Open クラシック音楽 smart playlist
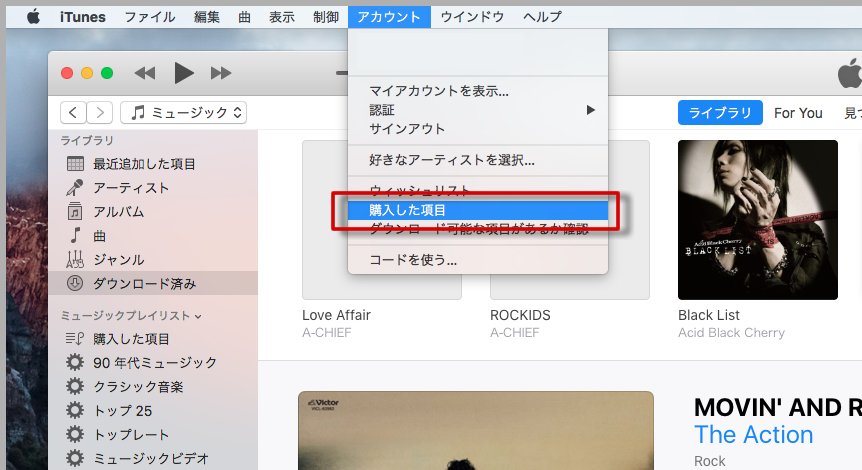Screen dimensions: 862x470 point(153,387)
